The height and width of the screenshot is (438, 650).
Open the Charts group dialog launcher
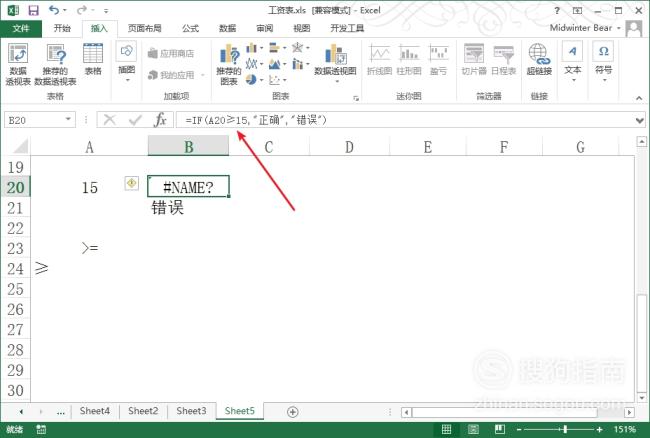356,98
